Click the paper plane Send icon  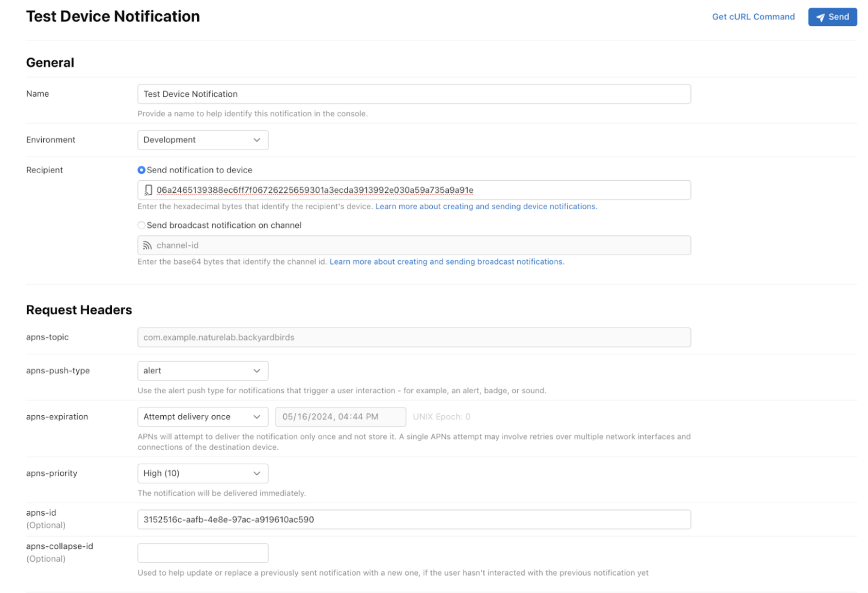[820, 17]
